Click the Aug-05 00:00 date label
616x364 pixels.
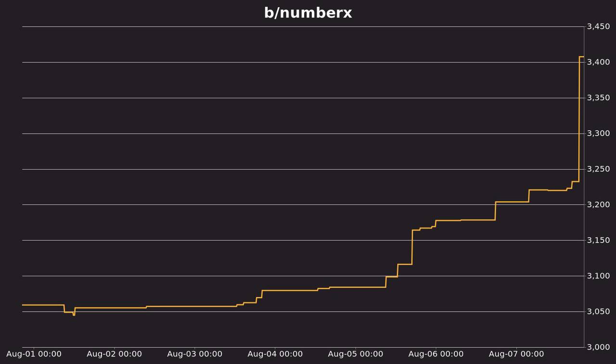pos(355,354)
